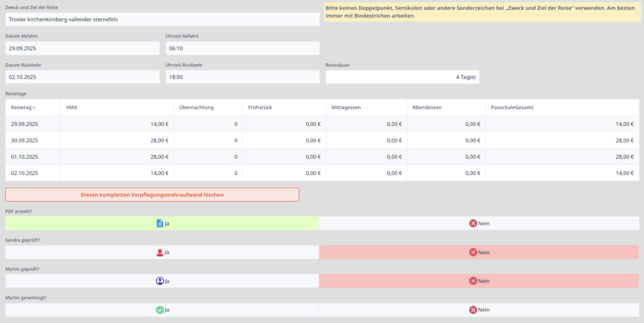Set PDF erstellt to Nein

coord(479,224)
